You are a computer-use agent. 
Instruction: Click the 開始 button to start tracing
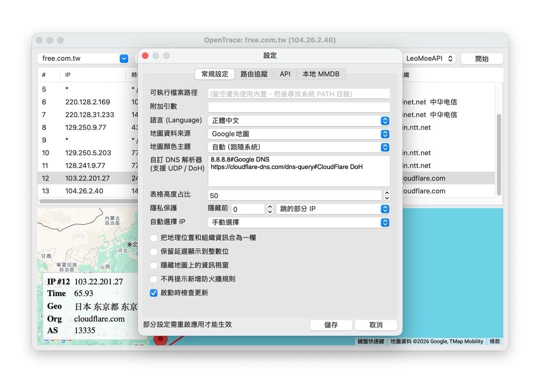coord(481,59)
